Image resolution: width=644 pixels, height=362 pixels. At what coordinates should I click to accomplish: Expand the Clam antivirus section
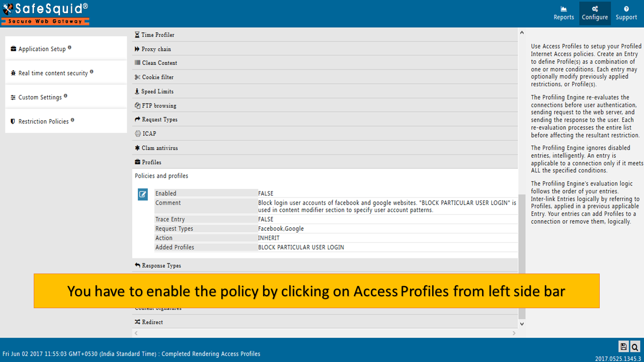coord(325,148)
